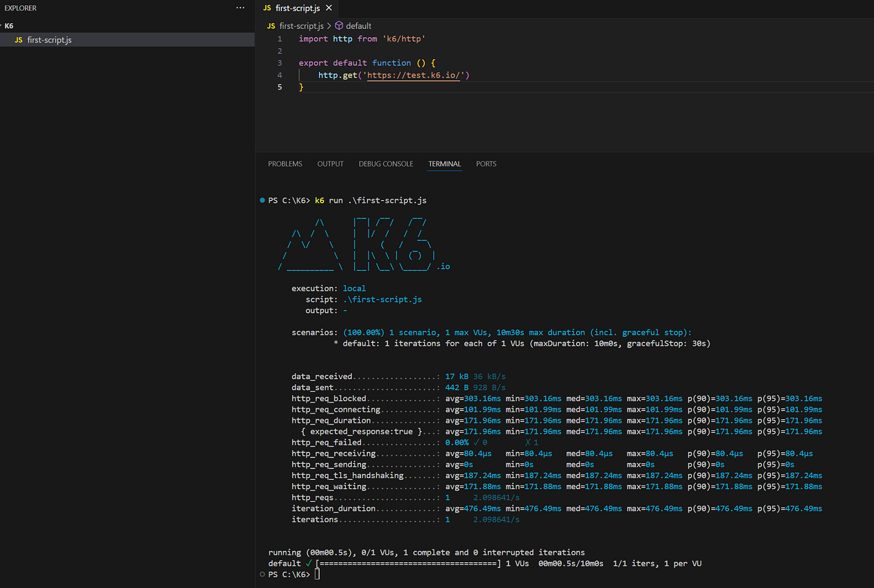Click line number 3 in editor gutter
This screenshot has width=874, height=588.
[x=279, y=63]
